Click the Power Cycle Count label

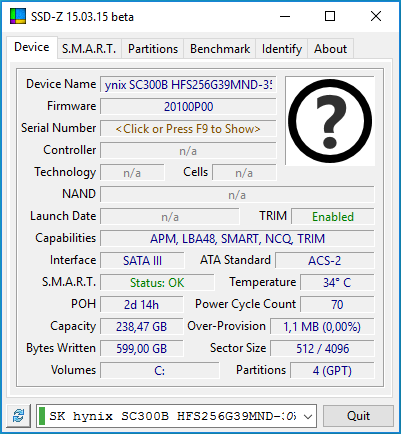[x=246, y=304]
